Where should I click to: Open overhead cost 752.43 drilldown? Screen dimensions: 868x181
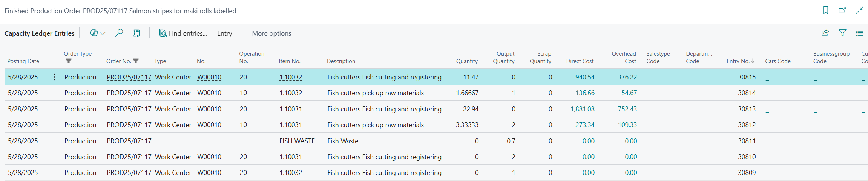(x=627, y=109)
